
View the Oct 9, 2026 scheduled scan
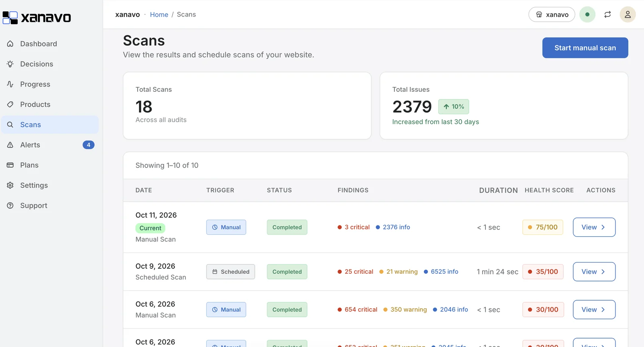pyautogui.click(x=594, y=272)
